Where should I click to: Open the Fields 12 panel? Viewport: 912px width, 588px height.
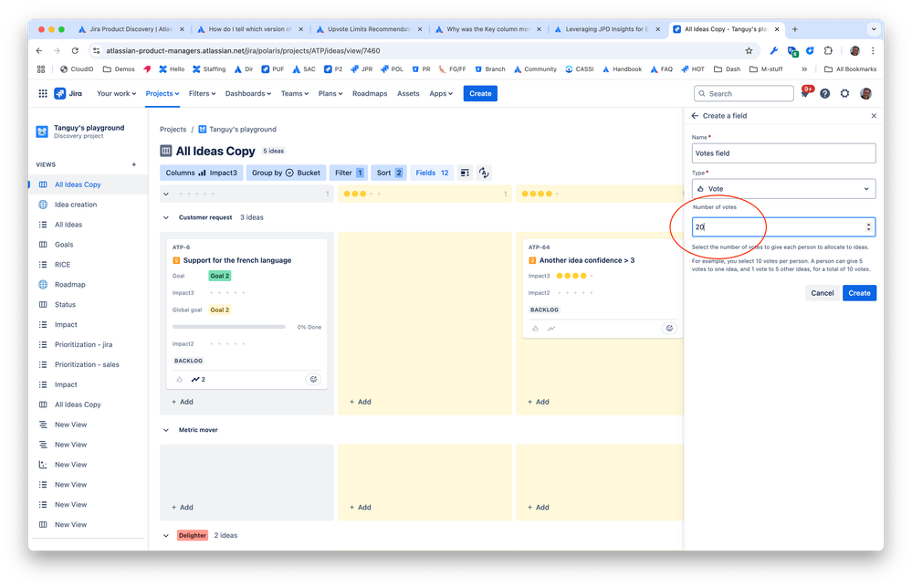point(432,173)
